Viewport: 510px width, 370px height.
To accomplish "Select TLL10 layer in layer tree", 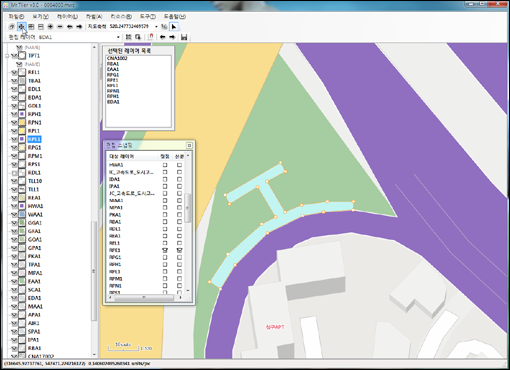I will 35,181.
